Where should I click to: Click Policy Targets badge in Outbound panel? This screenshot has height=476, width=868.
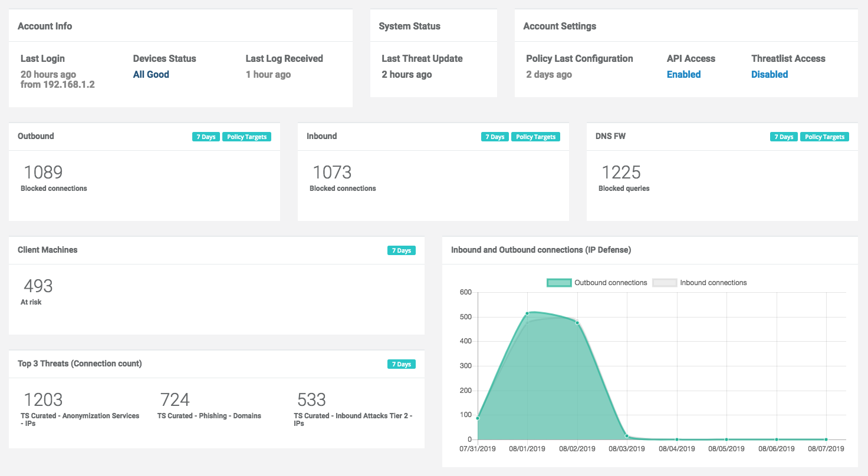246,137
